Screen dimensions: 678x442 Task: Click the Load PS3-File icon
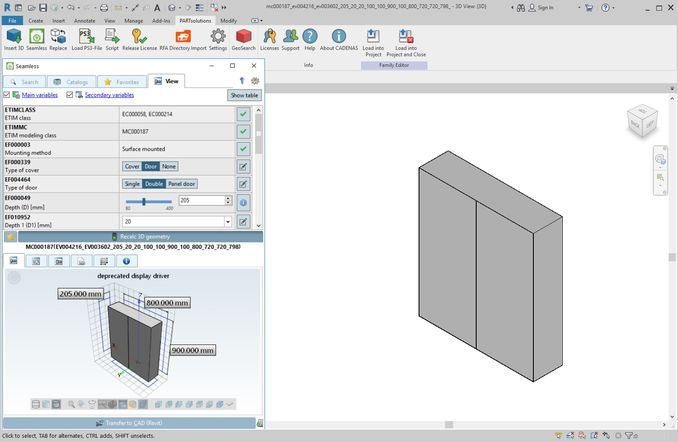pyautogui.click(x=86, y=37)
